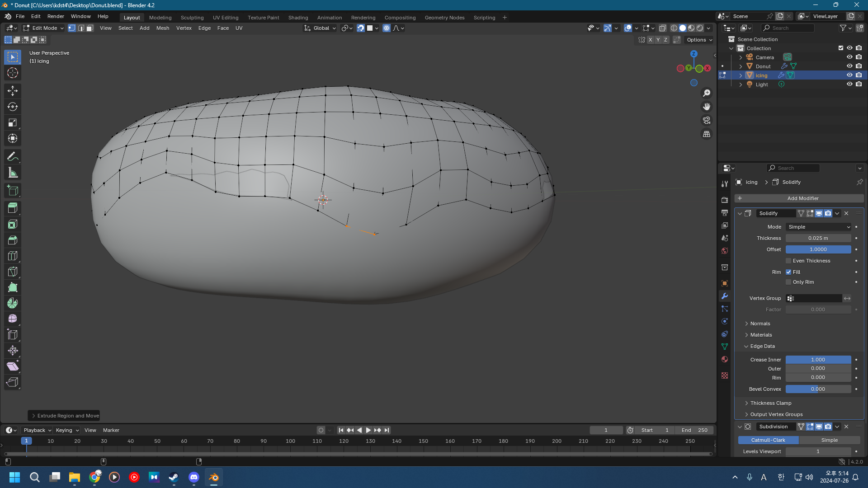
Task: Expand the Normals subpanel
Action: click(x=760, y=324)
